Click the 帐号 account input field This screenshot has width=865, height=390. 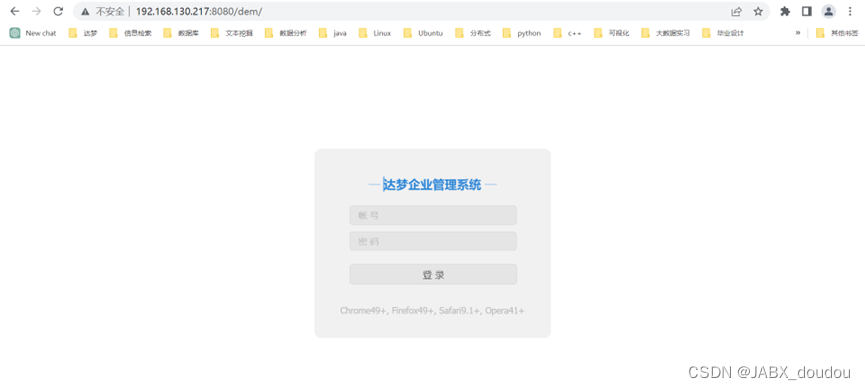point(433,215)
